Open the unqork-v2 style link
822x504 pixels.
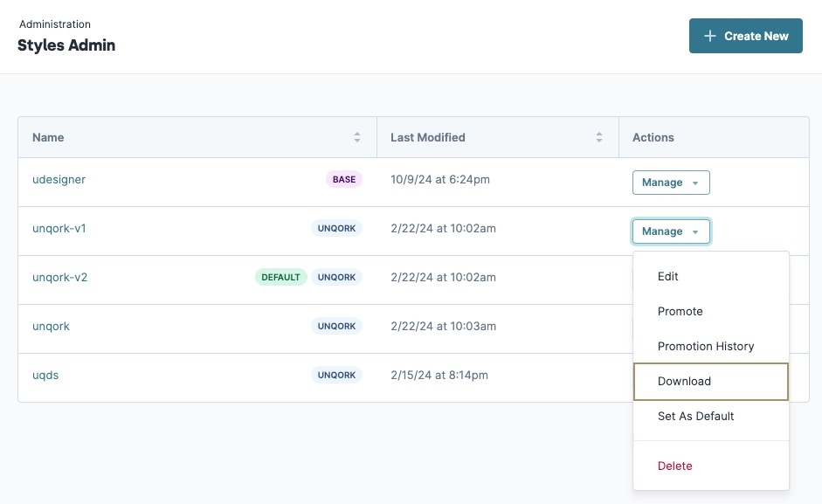pos(59,277)
